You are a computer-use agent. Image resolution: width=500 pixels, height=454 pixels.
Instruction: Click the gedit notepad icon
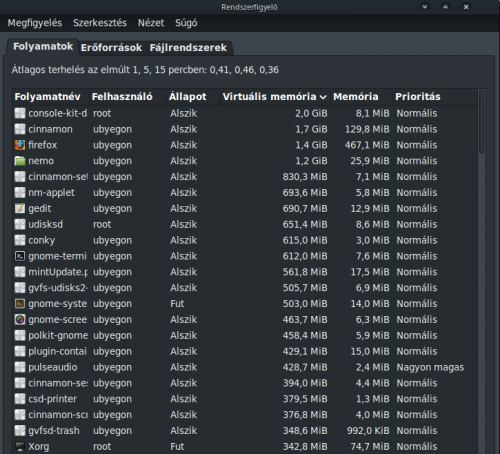[20, 209]
